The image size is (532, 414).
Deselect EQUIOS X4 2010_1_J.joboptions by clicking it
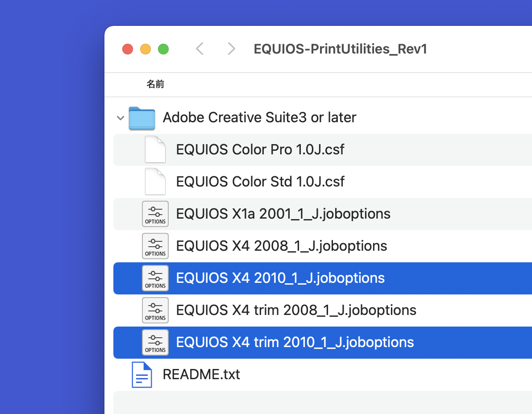280,278
